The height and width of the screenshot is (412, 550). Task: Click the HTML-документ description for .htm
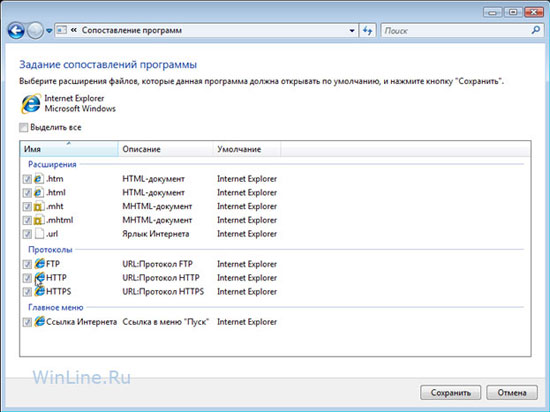(153, 179)
